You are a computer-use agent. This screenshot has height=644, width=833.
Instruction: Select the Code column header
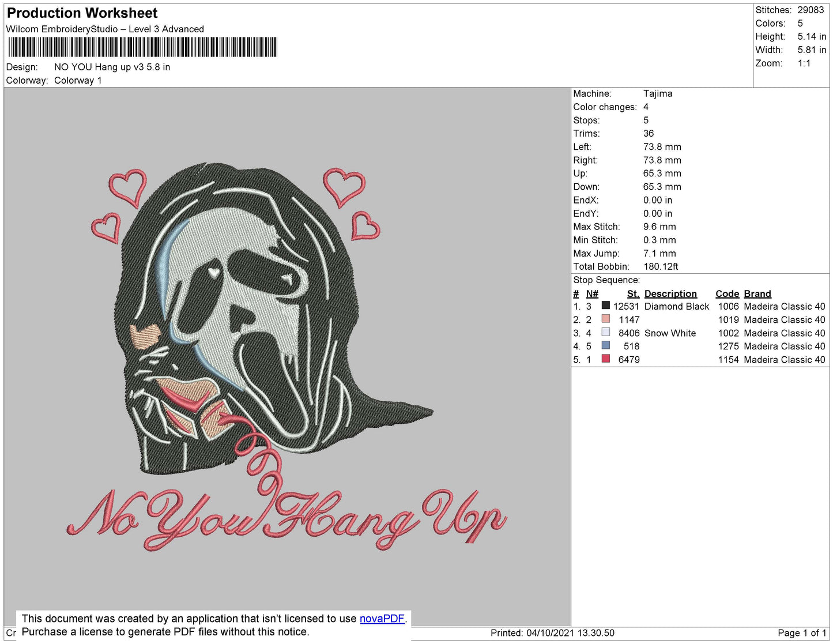pyautogui.click(x=727, y=293)
